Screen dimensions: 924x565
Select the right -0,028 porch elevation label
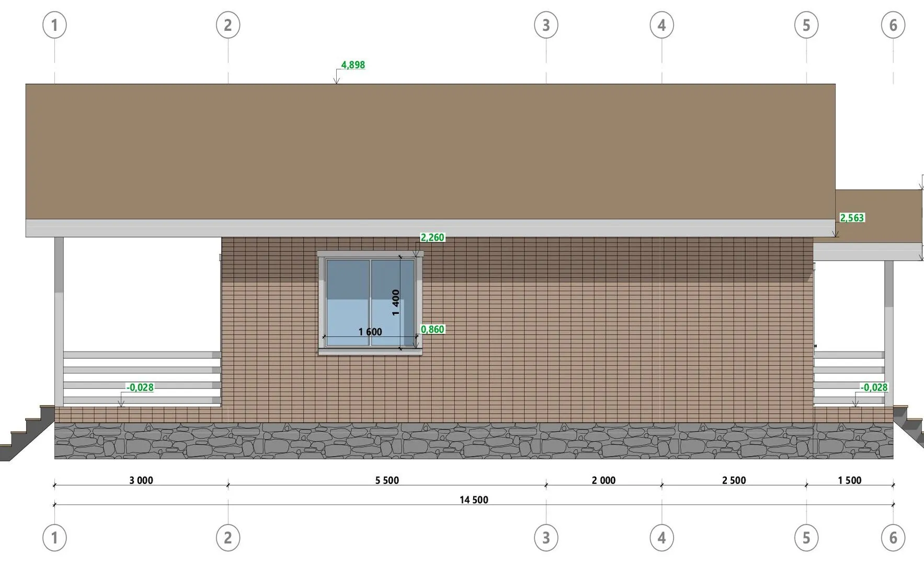pos(874,388)
